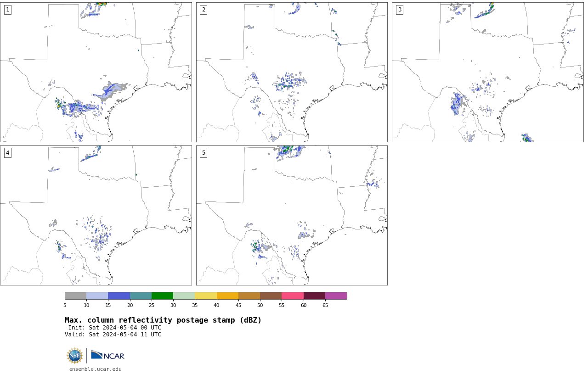Click the colorbar tick label '30'
The height and width of the screenshot is (374, 588).
pos(173,305)
